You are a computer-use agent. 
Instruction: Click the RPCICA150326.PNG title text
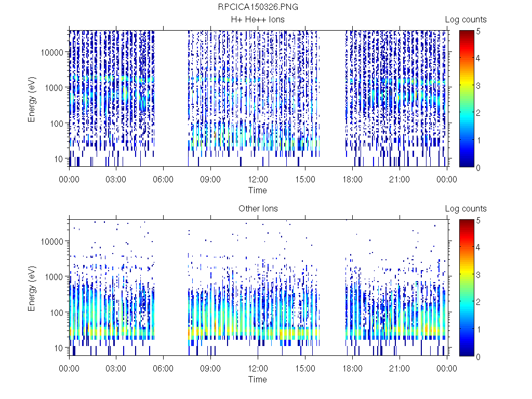tap(258, 7)
